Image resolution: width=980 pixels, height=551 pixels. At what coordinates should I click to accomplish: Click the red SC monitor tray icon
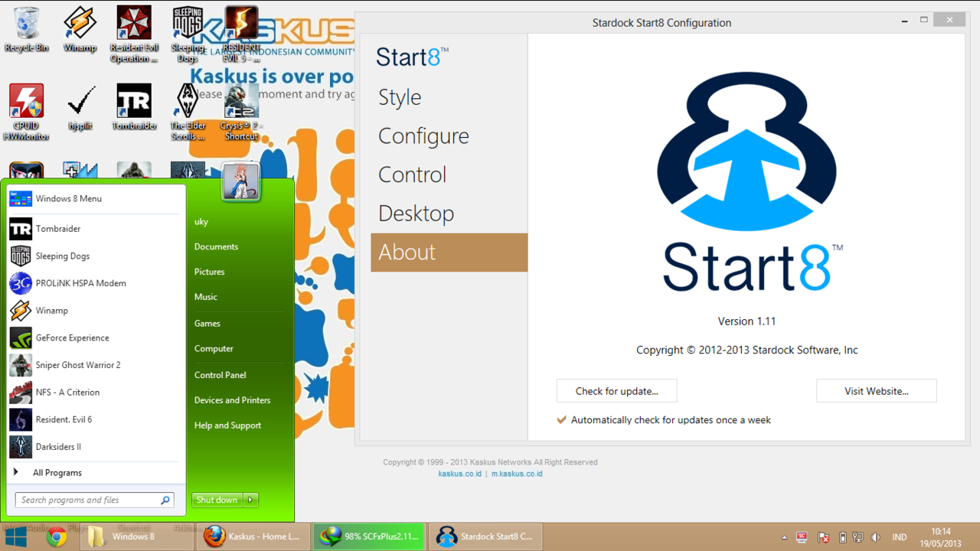click(802, 537)
